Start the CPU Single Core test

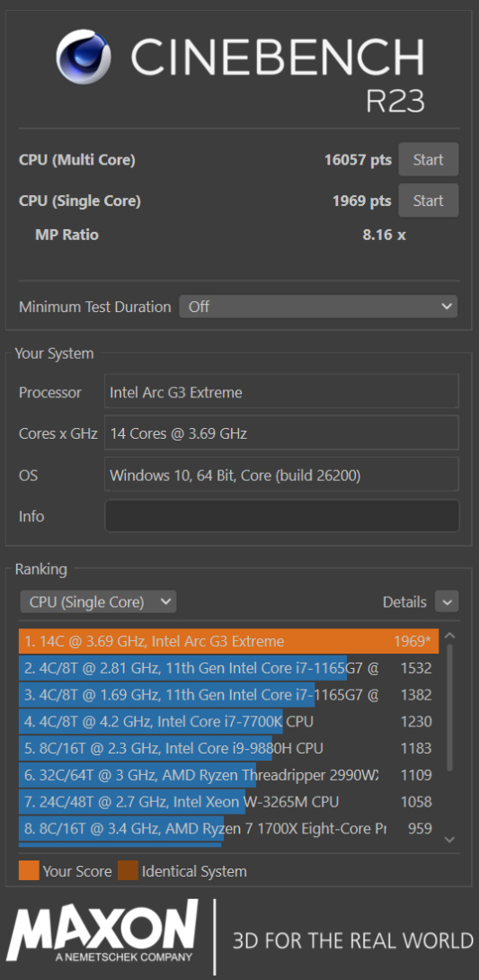[429, 200]
